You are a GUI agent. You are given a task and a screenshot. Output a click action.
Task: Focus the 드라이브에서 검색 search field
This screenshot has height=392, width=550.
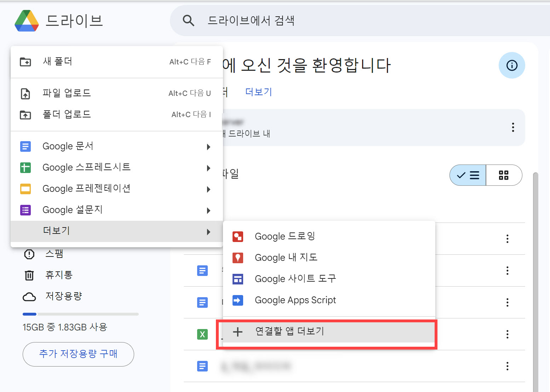pos(360,21)
